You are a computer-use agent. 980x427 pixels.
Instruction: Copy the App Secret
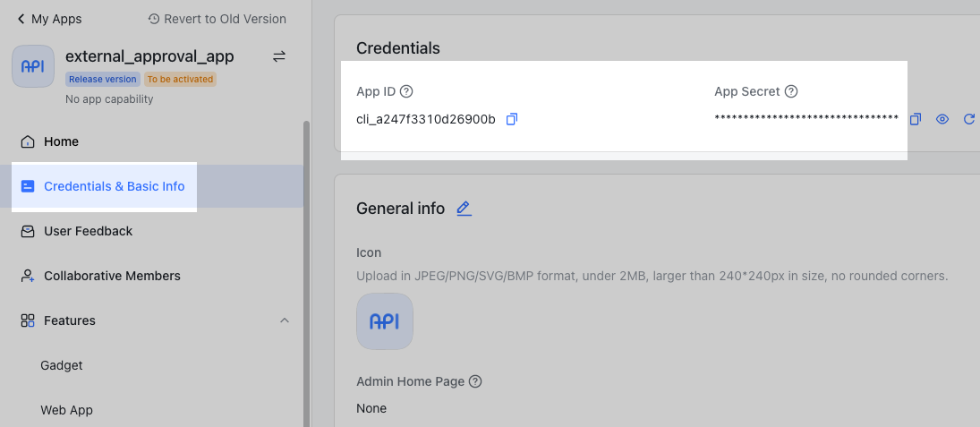pyautogui.click(x=916, y=119)
